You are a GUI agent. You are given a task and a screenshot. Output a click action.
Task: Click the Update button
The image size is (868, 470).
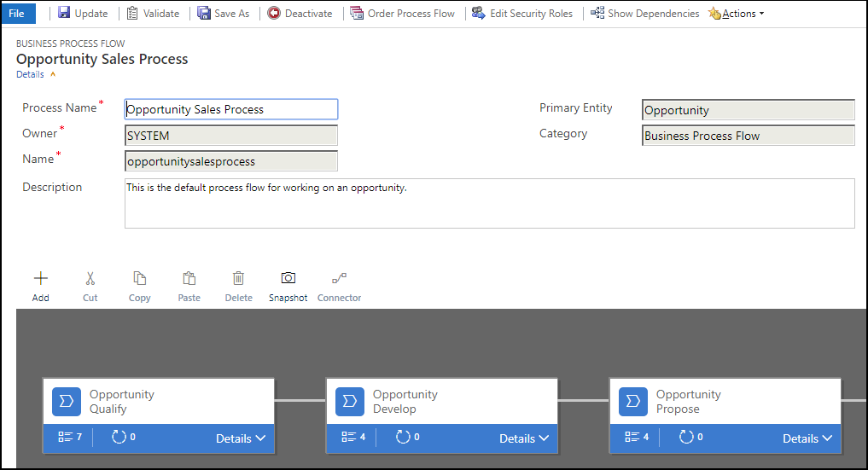tap(83, 14)
